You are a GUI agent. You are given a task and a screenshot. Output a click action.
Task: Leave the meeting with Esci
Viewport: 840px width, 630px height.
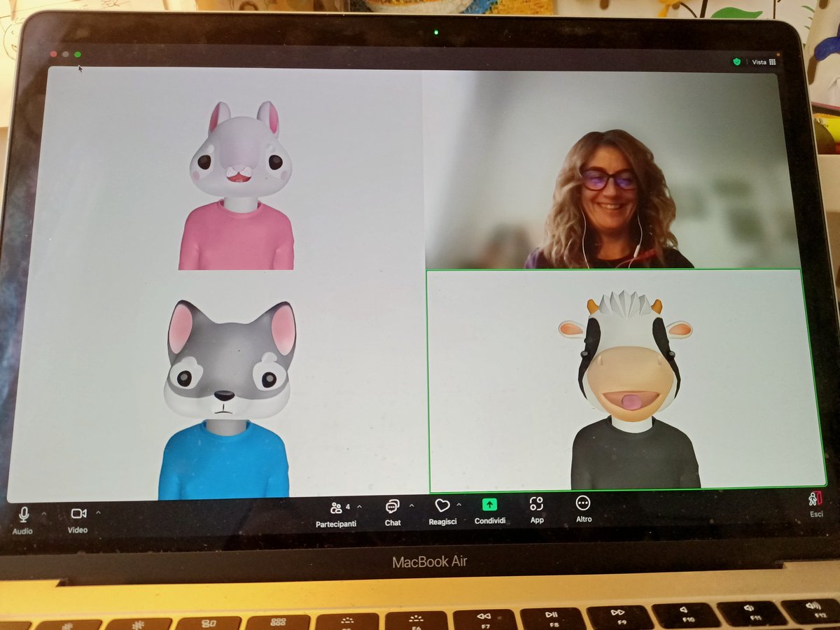point(816,505)
